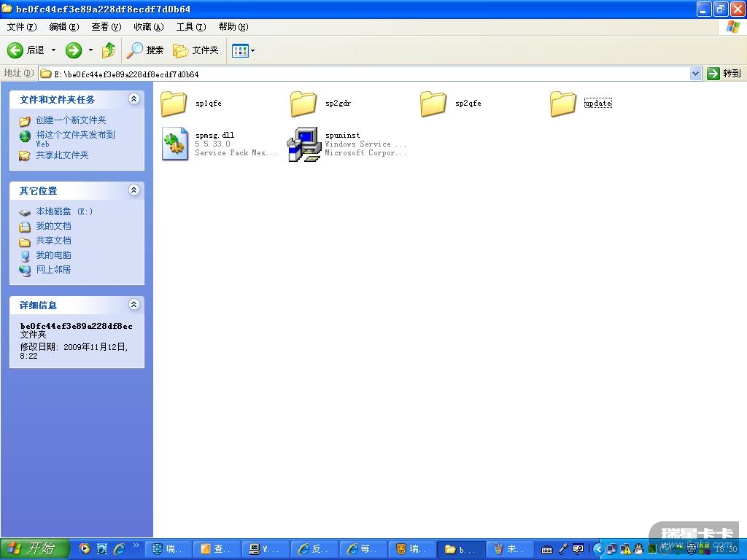Open the address bar dropdown arrow
747x560 pixels.
coord(695,74)
